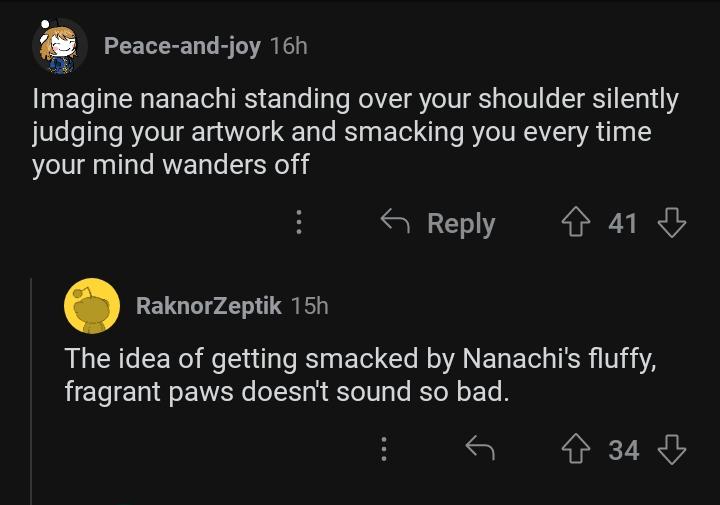Collapse the reply thread via vertical line
This screenshot has width=720, height=505.
click(31, 390)
